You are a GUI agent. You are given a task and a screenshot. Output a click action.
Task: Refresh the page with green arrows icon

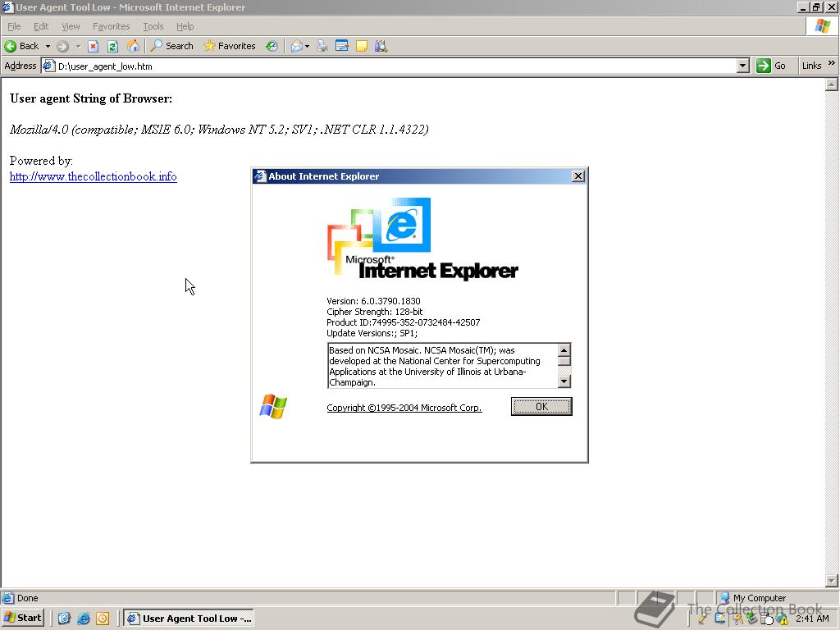112,46
